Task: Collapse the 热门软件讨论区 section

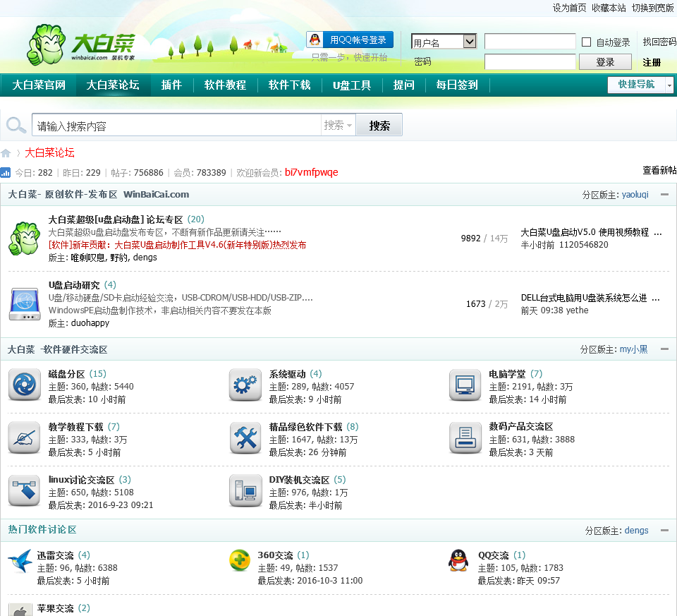Action: [664, 530]
